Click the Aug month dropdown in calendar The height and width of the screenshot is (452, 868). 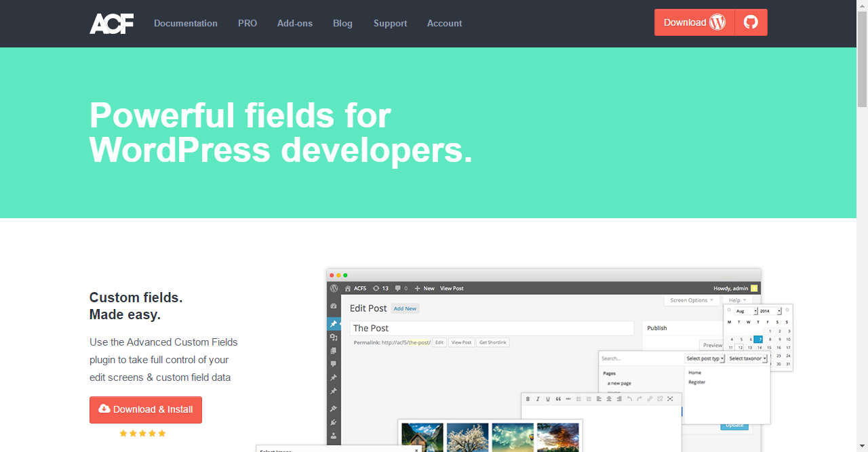(745, 311)
